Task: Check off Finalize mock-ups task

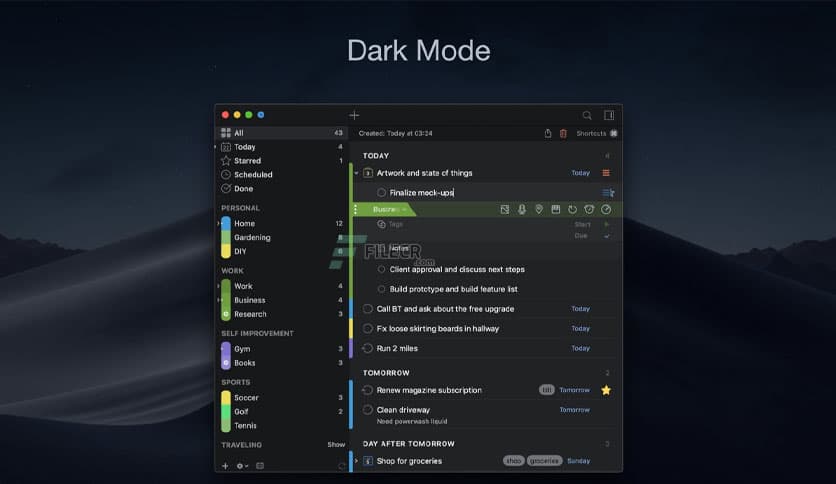Action: 381,192
